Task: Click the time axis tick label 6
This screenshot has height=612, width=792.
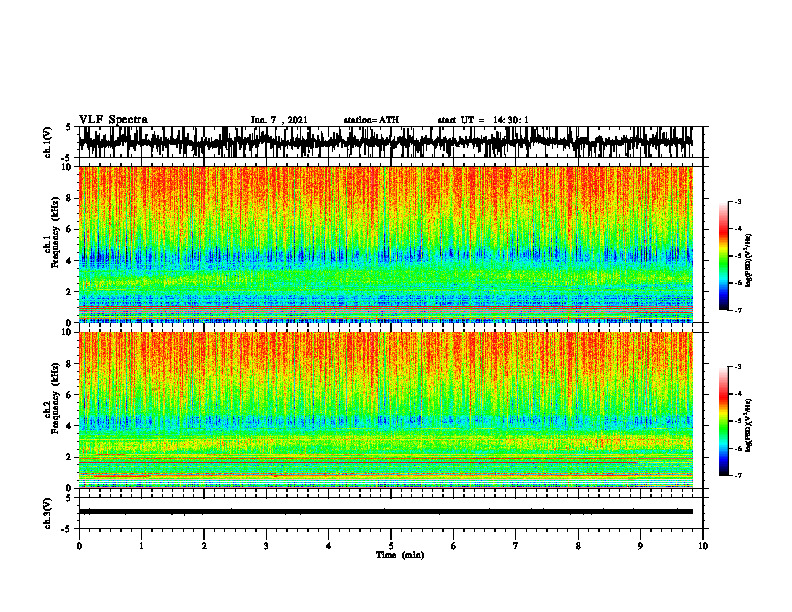Action: point(454,546)
